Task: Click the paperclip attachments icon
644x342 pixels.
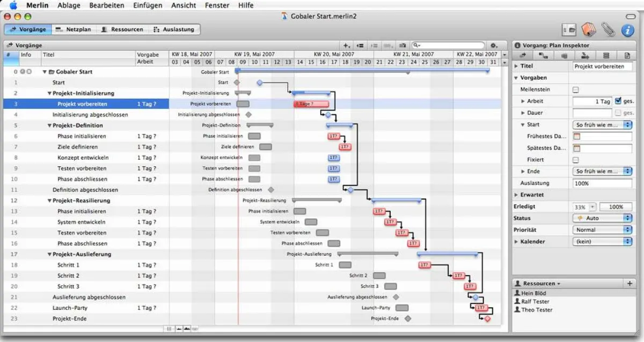Action: tap(608, 30)
